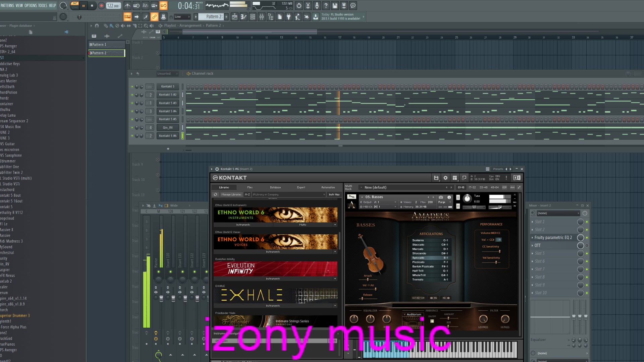Viewport: 644px width, 362px height.
Task: Open the Expert tab in Kontakt
Action: [301, 187]
